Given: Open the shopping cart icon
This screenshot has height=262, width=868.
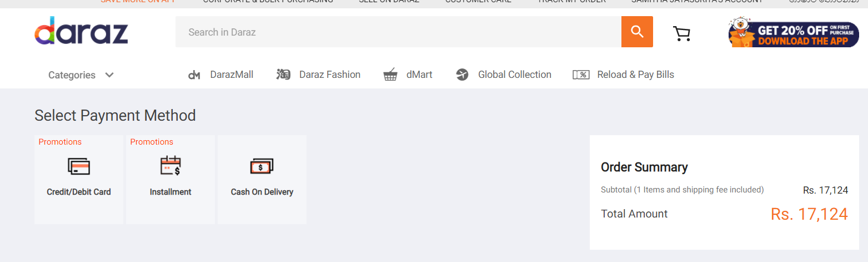Looking at the screenshot, I should 681,33.
